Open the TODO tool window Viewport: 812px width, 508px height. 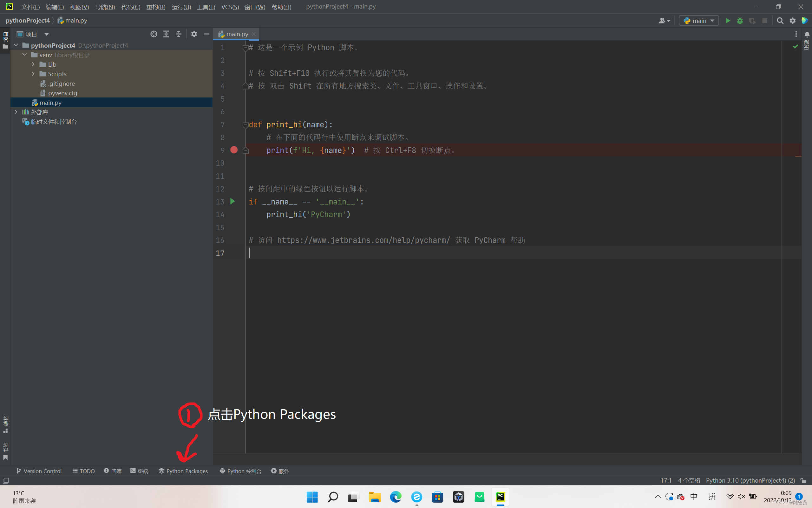click(x=83, y=471)
